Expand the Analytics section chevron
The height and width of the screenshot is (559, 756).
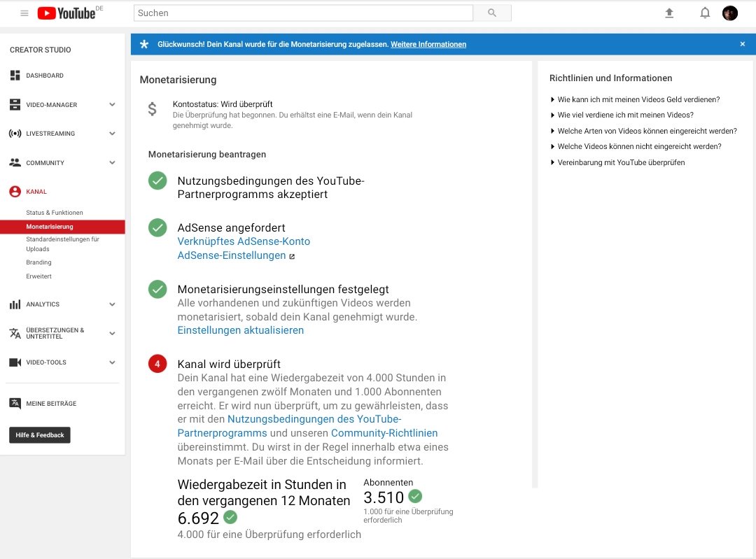pyautogui.click(x=112, y=304)
